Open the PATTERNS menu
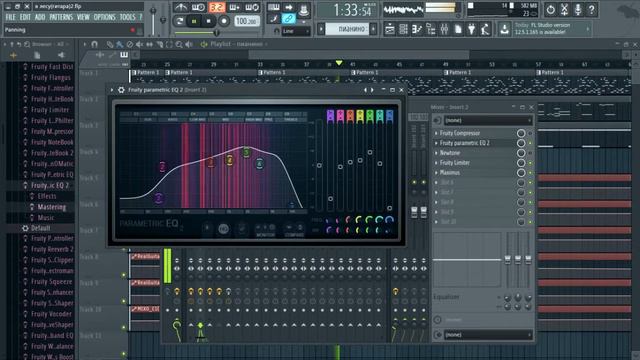Viewport: 640px width, 360px height. pos(61,17)
